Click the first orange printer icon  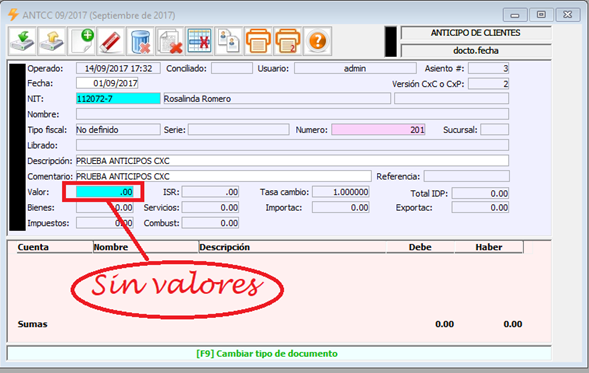pos(258,41)
